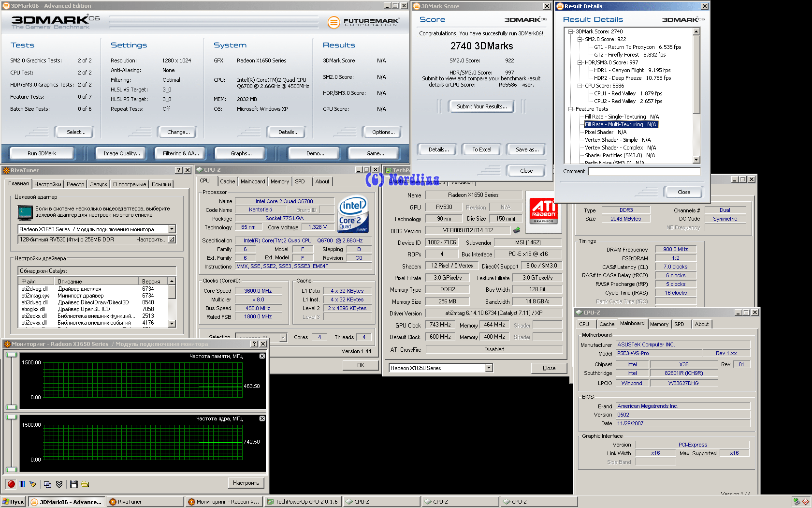Viewport: 812px width, 508px height.
Task: Open the Запуск tab in RivaTuner
Action: 99,184
